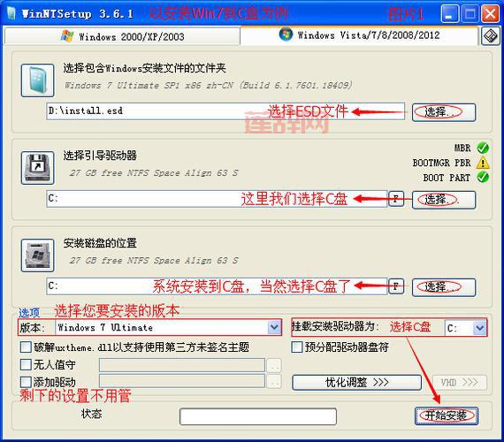Switch to Windows 2000/XP/2003 tab

[x=122, y=36]
